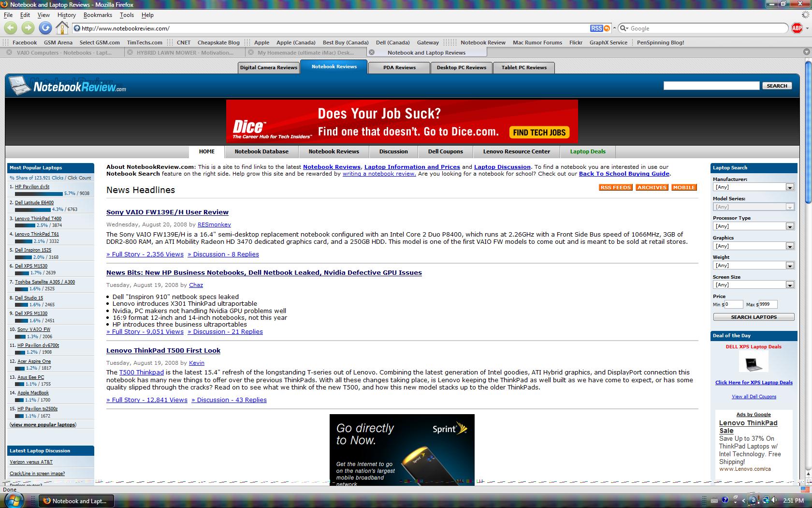Open the Lenovo ThinkPad T500 First Look headline
Screen dimensions: 812x508
click(x=163, y=350)
